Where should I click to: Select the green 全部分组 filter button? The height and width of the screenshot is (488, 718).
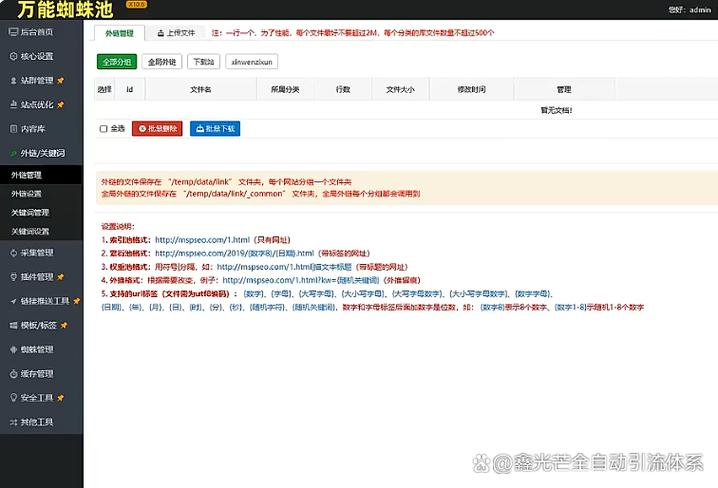click(117, 62)
